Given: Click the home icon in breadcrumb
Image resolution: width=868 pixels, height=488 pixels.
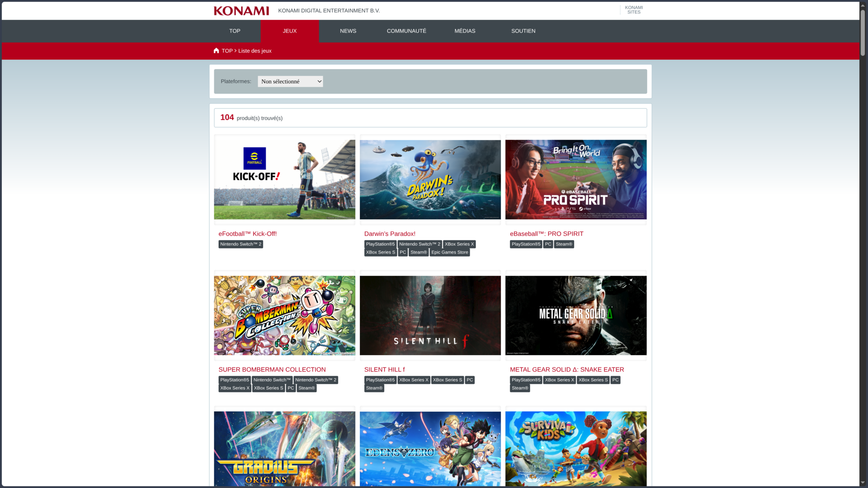Looking at the screenshot, I should pos(217,51).
